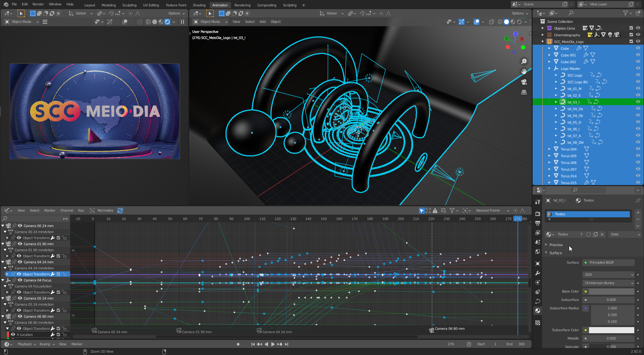The height and width of the screenshot is (355, 644).
Task: Switch perspective/orthographic with grid gizmo
Action: point(524,92)
